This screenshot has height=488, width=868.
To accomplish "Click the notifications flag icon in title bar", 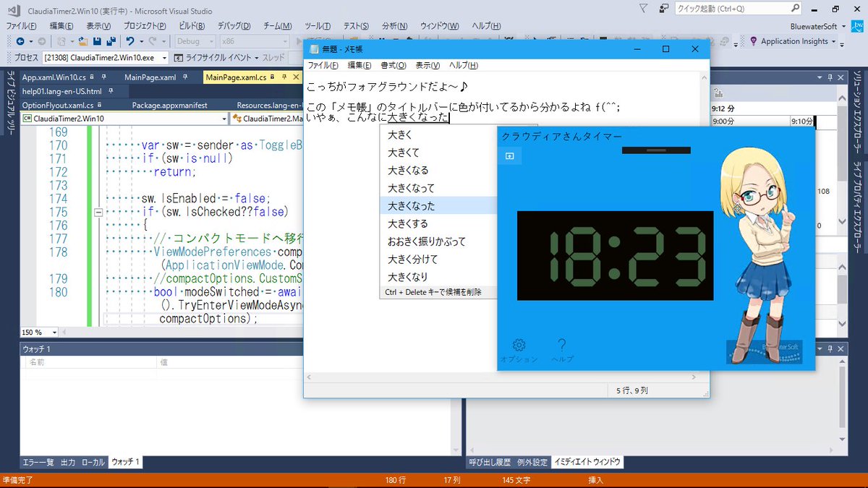I will click(644, 9).
